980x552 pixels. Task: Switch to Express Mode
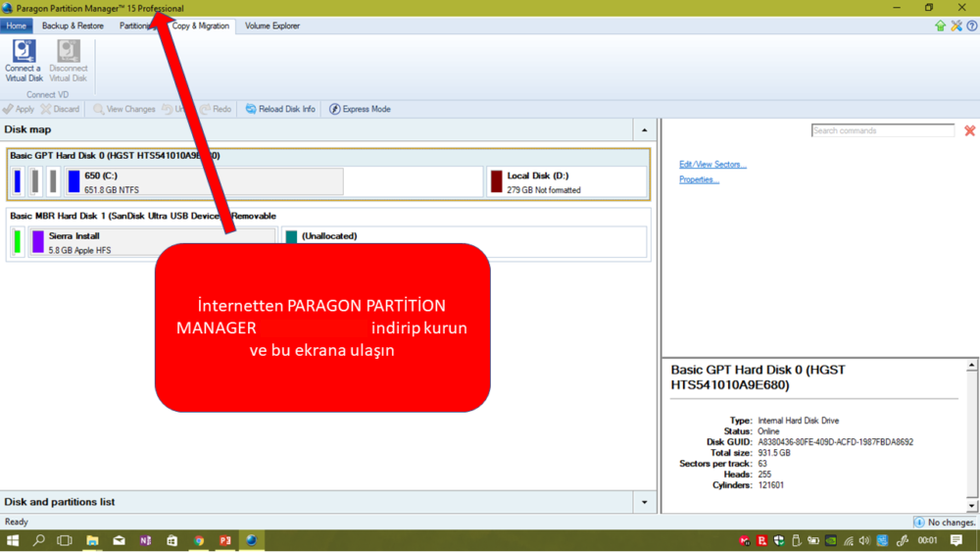tap(360, 109)
